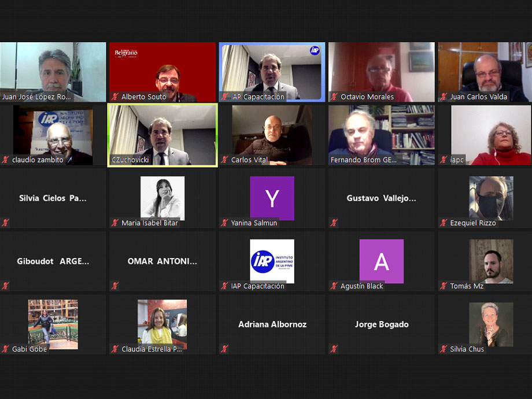The image size is (532, 399).
Task: Click the purple 'A' avatar of Agustín Black
Action: (381, 261)
